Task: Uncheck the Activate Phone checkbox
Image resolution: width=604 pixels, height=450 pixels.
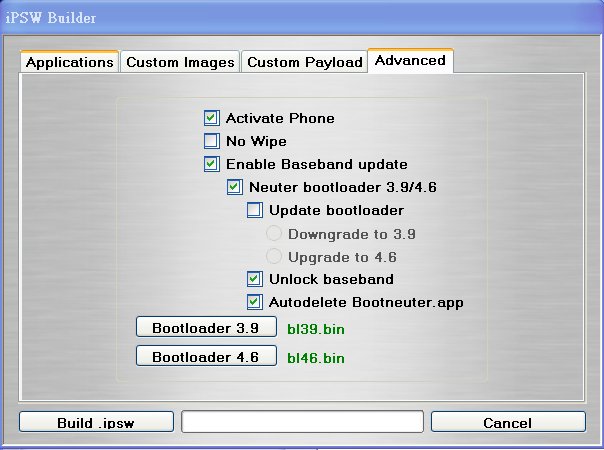Action: [211, 118]
